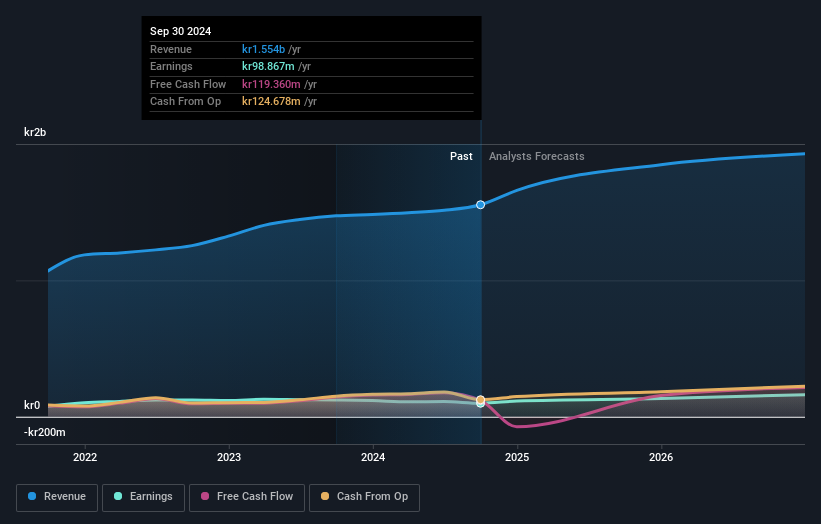This screenshot has width=821, height=524.
Task: Click the kr0 y-axis label
Action: (x=32, y=405)
